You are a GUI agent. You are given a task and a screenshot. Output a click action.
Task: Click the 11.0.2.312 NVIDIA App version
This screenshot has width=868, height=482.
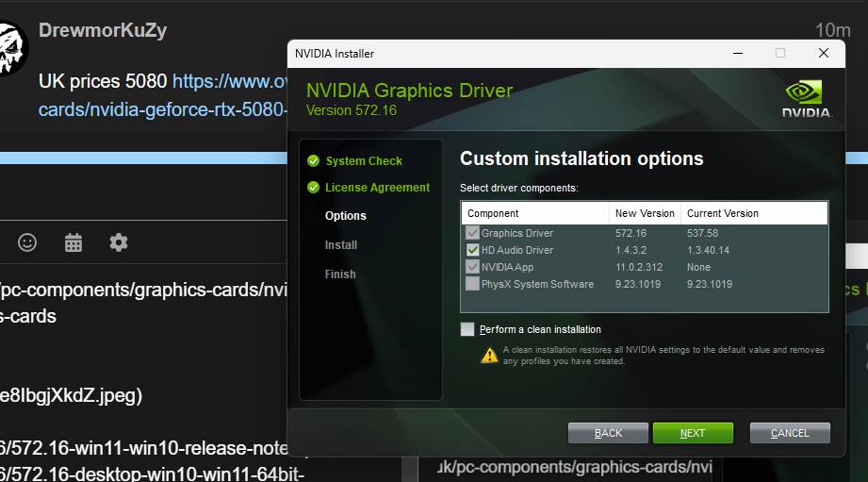point(639,267)
